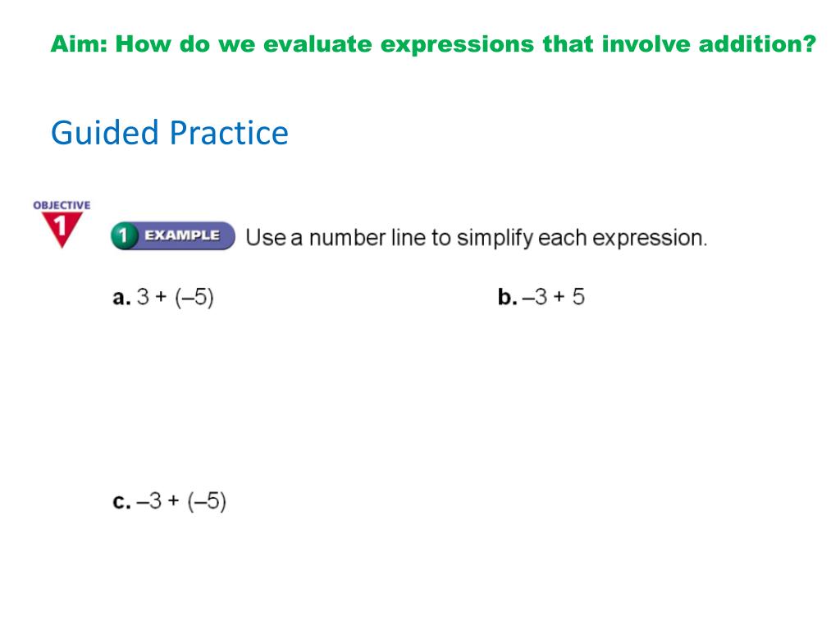Click the expression 3 + (–5)
This screenshot has width=840, height=630.
point(176,297)
